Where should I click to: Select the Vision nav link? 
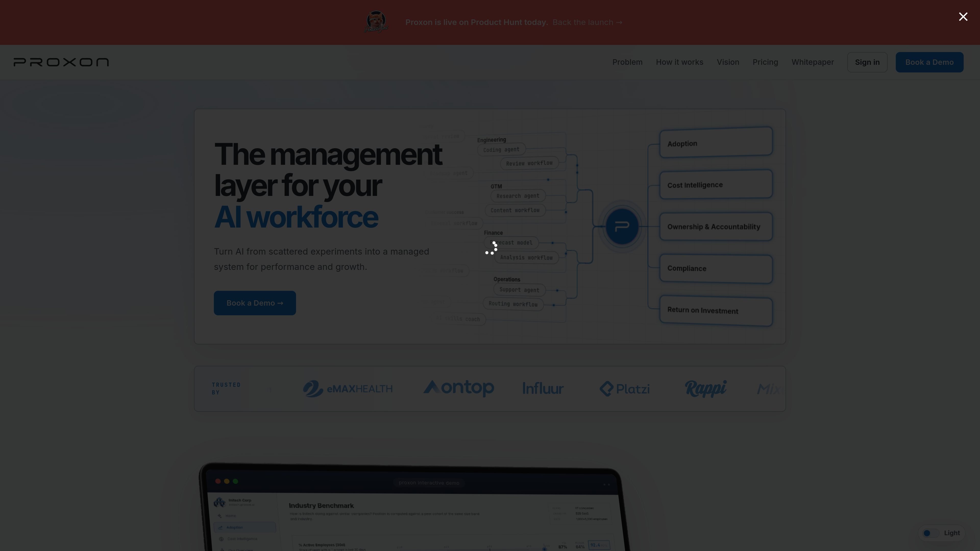point(728,62)
